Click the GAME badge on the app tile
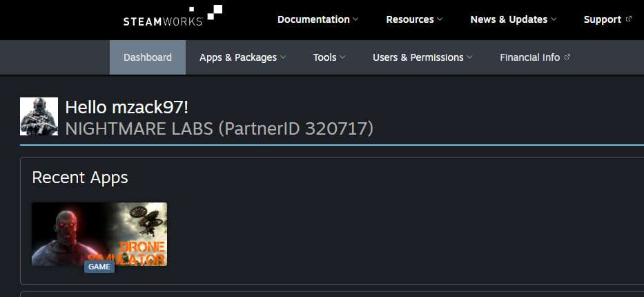Screen dimensions: 644x297 tap(99, 267)
